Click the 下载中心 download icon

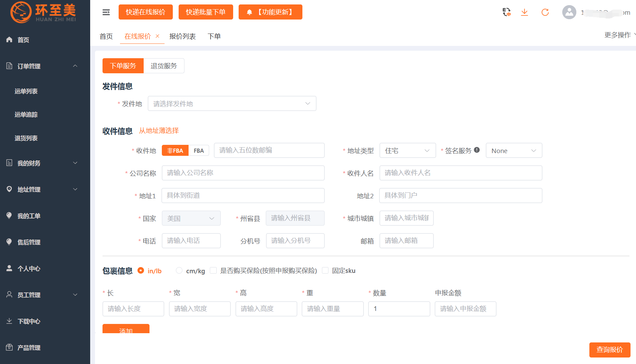coord(9,321)
